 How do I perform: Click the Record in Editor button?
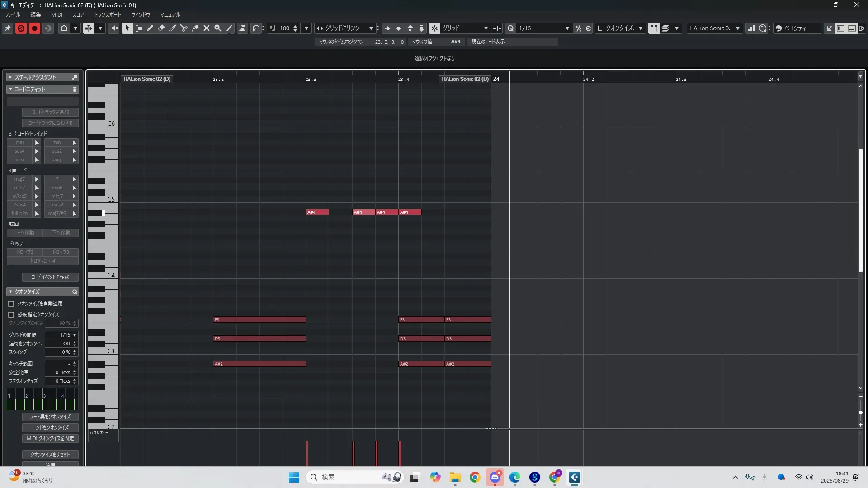(34, 28)
